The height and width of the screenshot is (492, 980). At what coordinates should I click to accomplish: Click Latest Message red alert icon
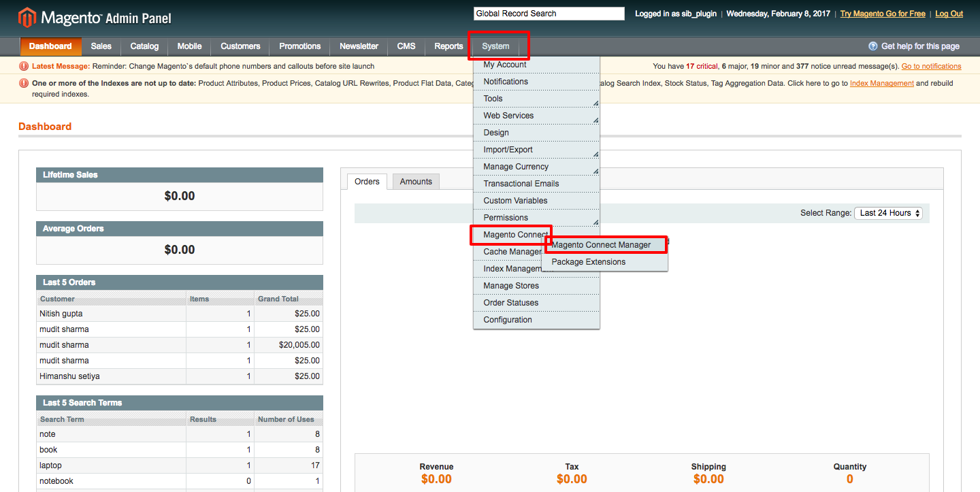[x=24, y=66]
